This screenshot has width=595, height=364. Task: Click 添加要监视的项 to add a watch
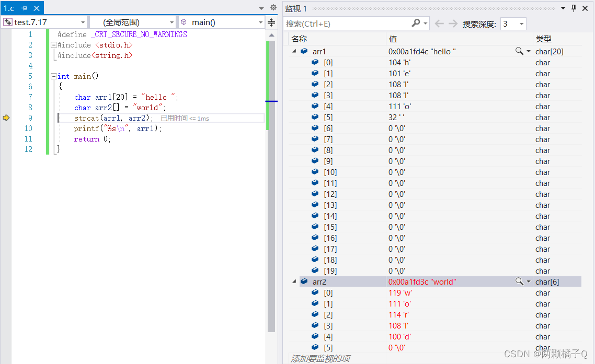321,358
